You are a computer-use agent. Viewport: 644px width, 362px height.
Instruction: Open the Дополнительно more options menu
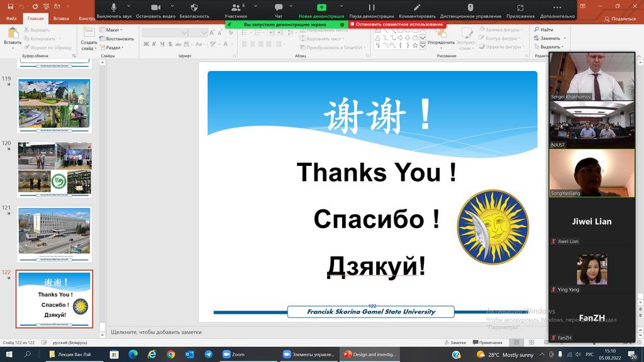pyautogui.click(x=557, y=10)
